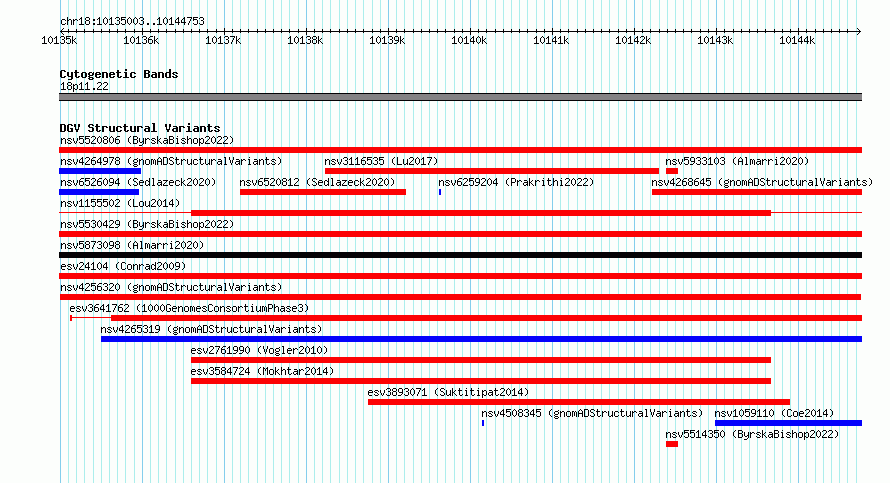Click the DGV Structural Variants track title
The width and height of the screenshot is (890, 483).
tap(140, 128)
